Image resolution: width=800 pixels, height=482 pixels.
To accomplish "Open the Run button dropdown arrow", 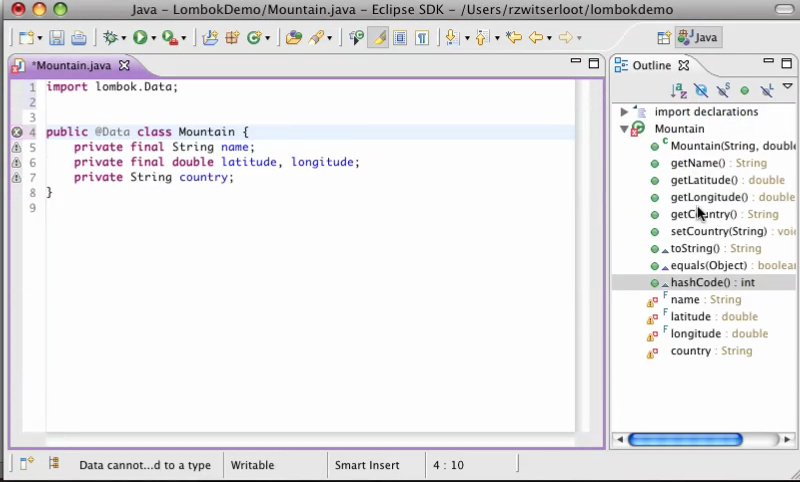I will click(x=154, y=39).
